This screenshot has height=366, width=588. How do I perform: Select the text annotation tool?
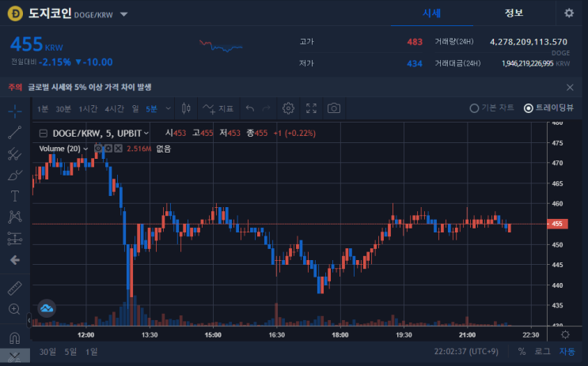click(14, 196)
